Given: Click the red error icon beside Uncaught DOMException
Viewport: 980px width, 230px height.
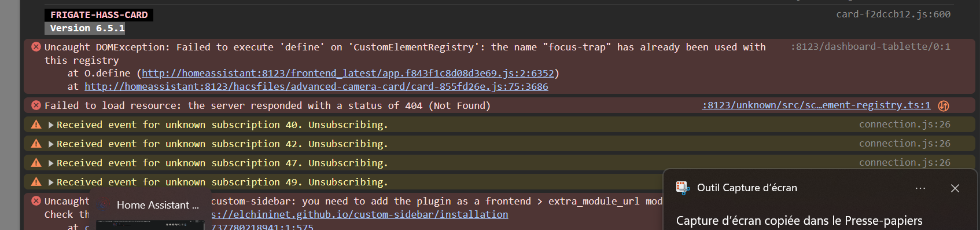Looking at the screenshot, I should click(36, 47).
